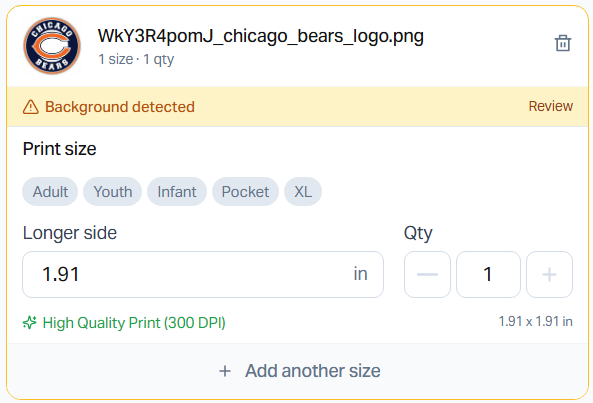Click the plus icon beside Add another size
Image resolution: width=593 pixels, height=403 pixels.
[225, 371]
